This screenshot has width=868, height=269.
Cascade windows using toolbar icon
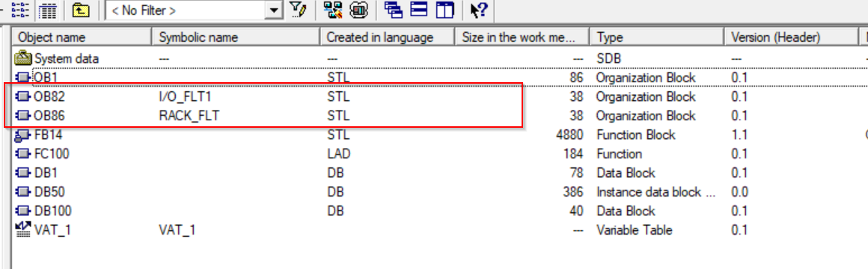pos(394,10)
